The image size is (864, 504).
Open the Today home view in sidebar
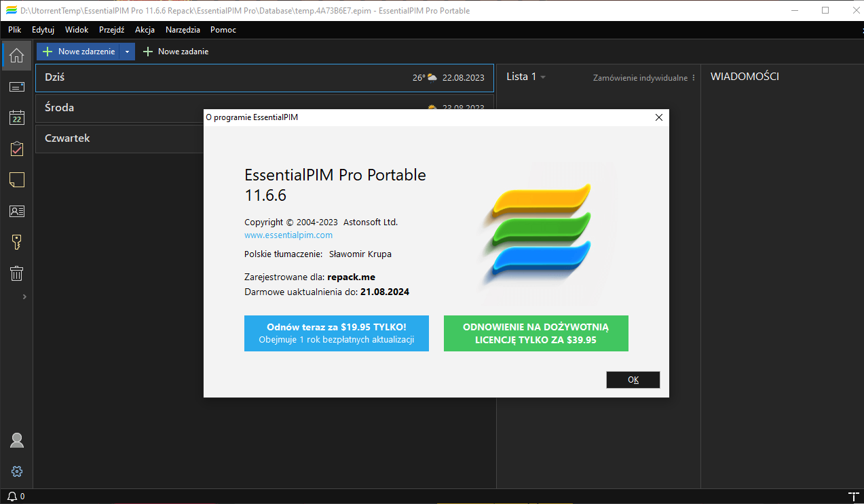tap(16, 56)
